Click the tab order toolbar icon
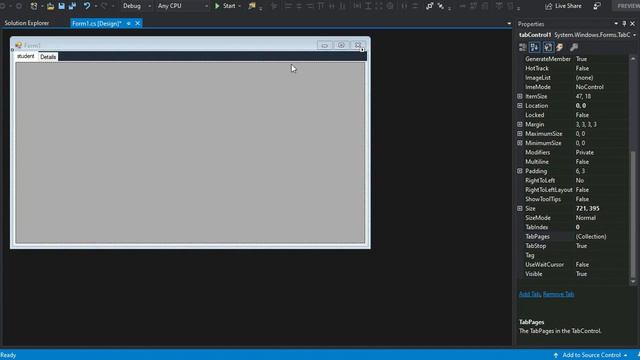 point(429,6)
